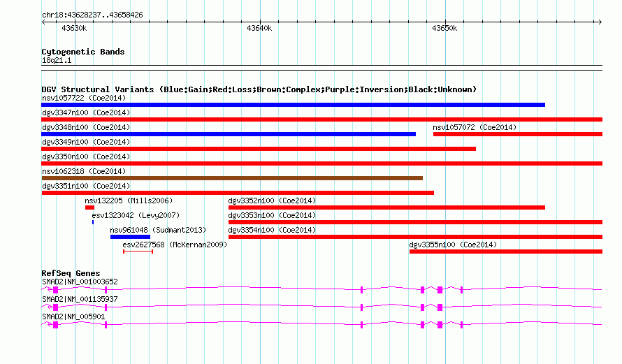Open the SMAD2|NM_001135937 transcript label
The height and width of the screenshot is (364, 622).
tap(80, 299)
